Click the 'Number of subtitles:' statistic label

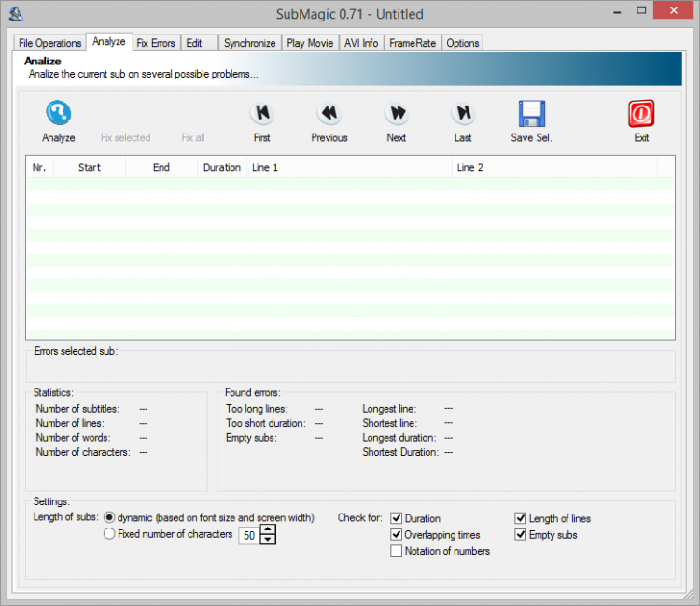tap(77, 409)
